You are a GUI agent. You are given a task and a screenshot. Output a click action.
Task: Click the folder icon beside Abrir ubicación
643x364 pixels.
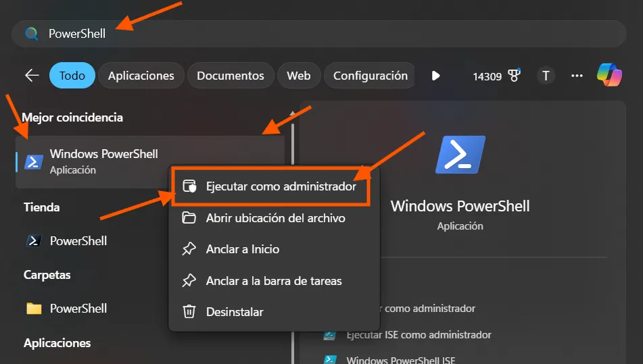tap(189, 218)
